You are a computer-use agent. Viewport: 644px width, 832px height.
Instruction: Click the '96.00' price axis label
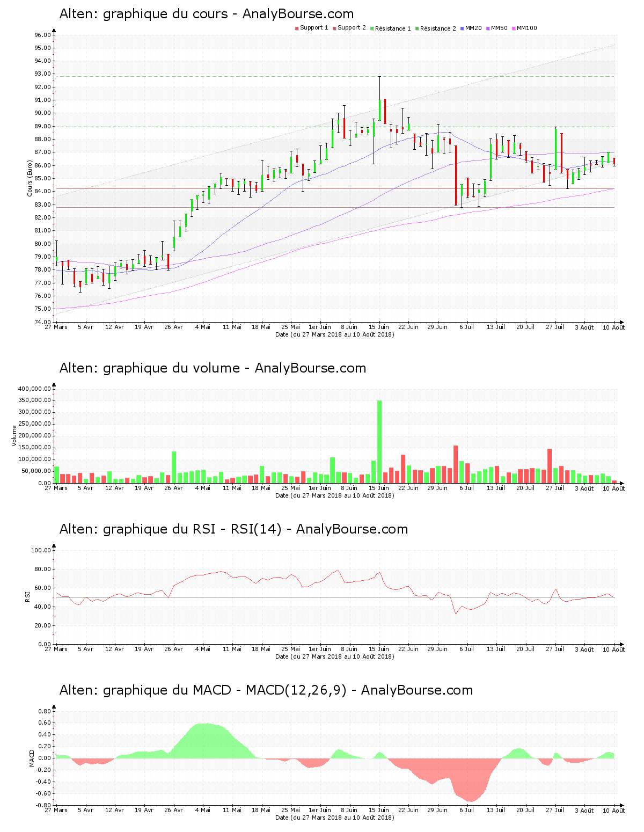(42, 35)
